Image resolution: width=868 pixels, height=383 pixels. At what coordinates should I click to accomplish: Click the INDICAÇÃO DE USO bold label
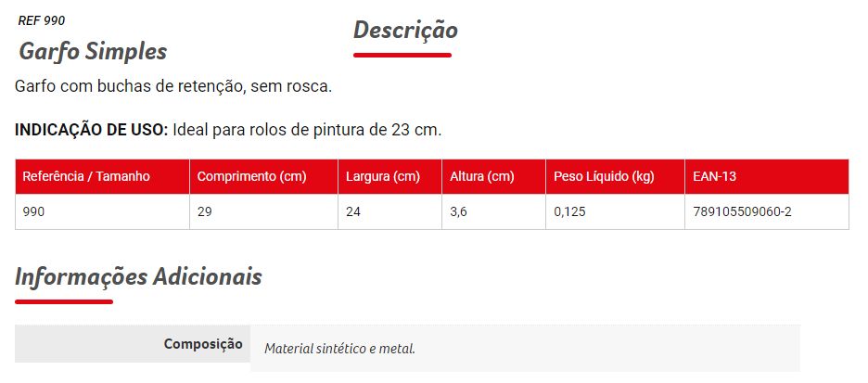point(91,129)
